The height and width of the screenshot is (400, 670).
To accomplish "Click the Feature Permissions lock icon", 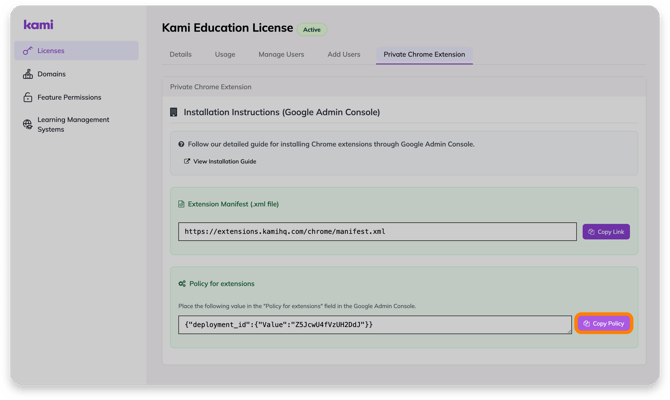I will (28, 97).
